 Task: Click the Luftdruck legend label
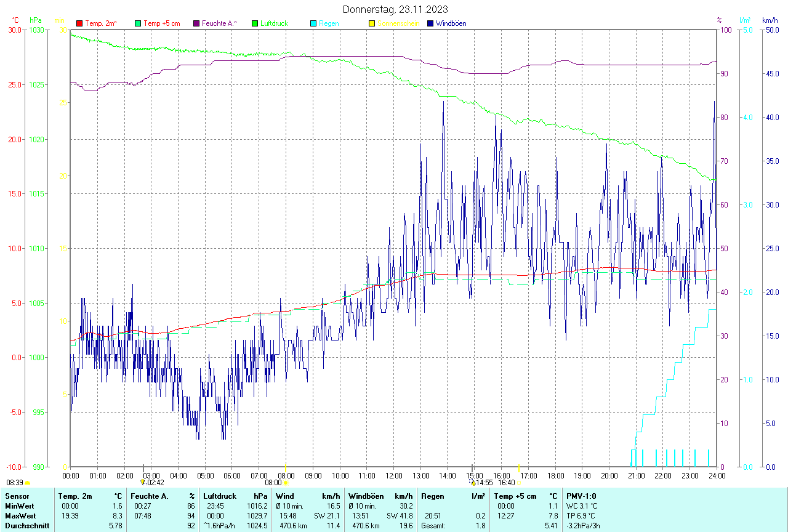[275, 23]
